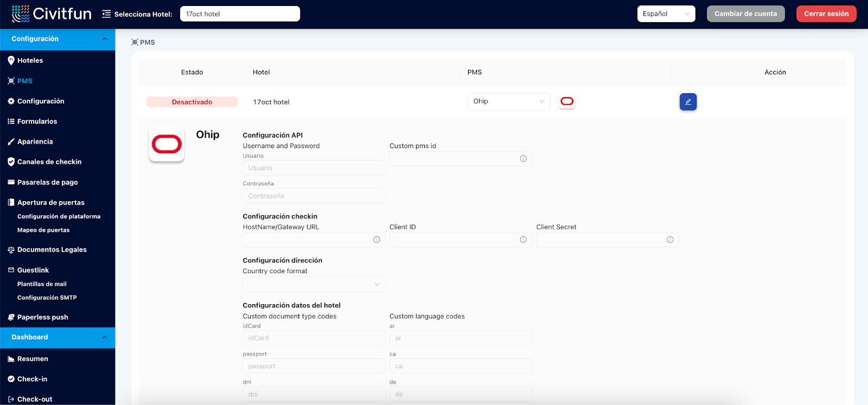
Task: Click the Paperless push icon
Action: (x=11, y=317)
